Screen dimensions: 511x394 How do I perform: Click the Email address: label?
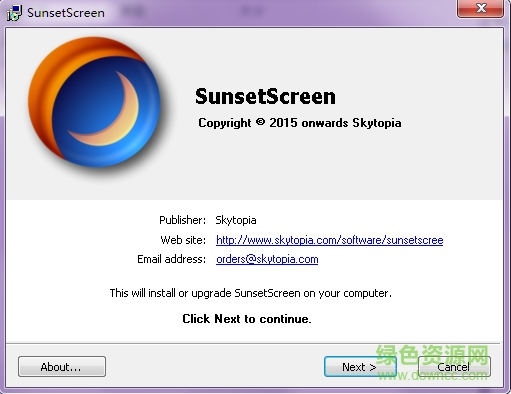pyautogui.click(x=171, y=259)
